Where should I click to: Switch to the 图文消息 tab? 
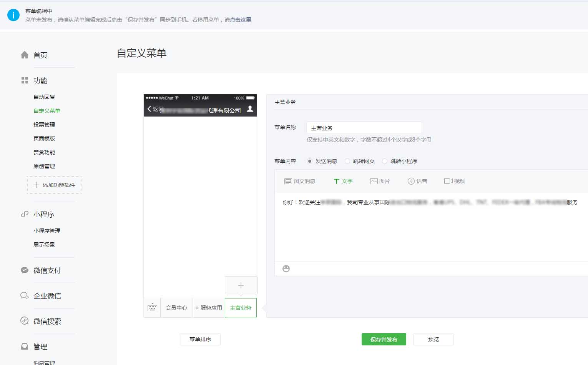(x=300, y=181)
